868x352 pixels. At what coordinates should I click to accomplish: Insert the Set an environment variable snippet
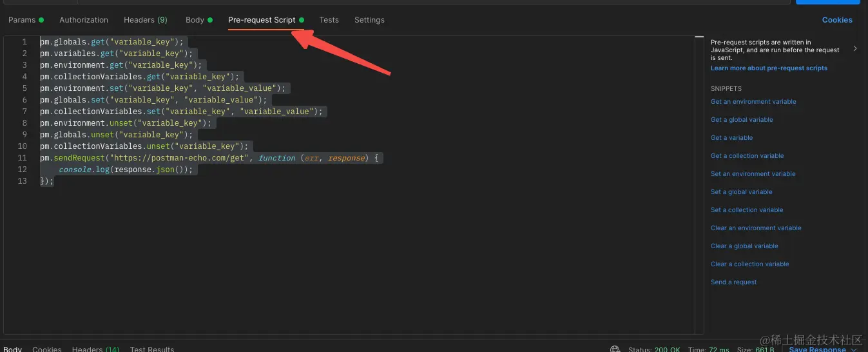[x=753, y=173]
